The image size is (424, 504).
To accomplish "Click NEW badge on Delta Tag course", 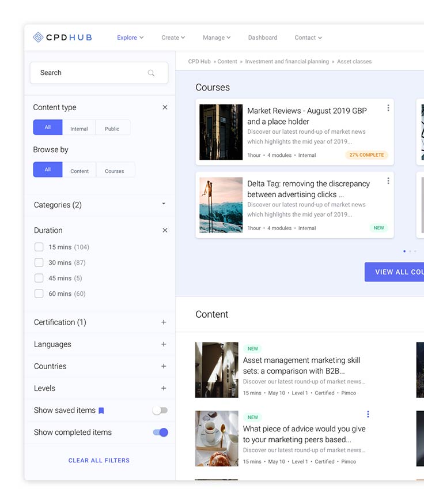I will [x=378, y=228].
